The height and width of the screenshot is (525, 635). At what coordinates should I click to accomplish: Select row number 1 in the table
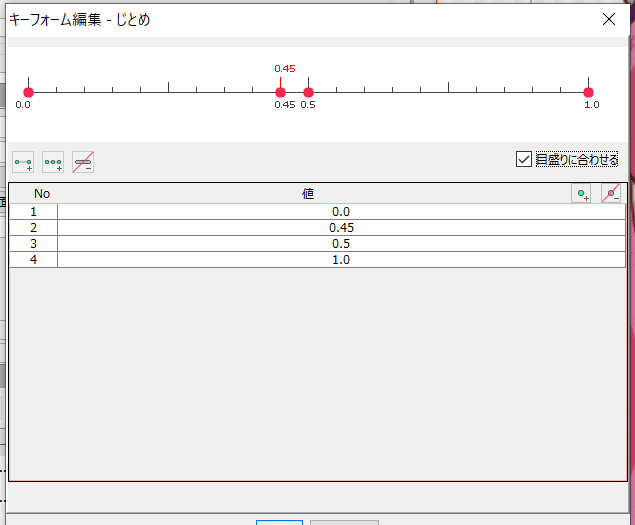(x=33, y=212)
